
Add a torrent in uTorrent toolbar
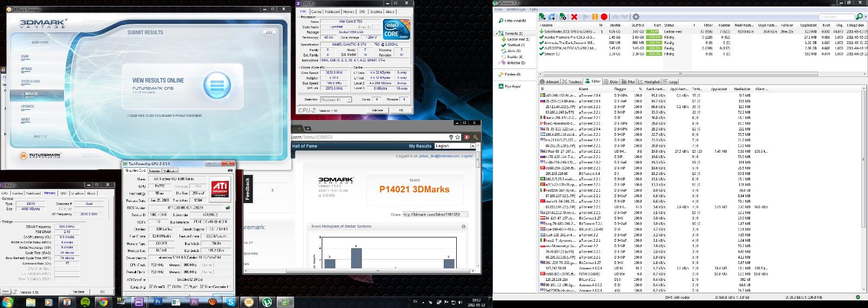[x=542, y=17]
